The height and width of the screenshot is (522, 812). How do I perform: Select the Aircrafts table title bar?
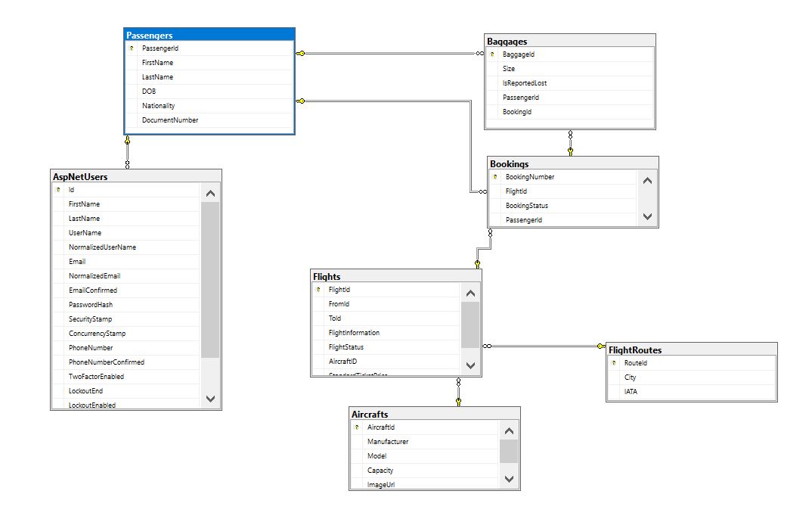[x=435, y=414]
